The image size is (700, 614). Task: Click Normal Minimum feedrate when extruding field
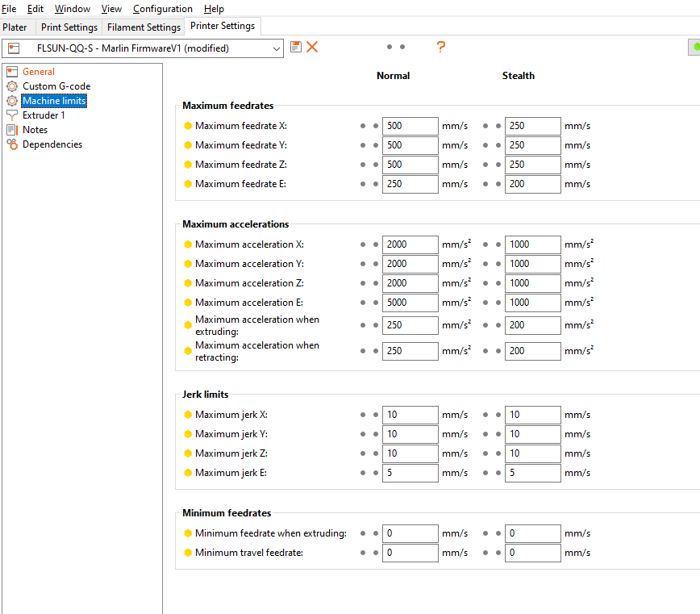tap(410, 533)
